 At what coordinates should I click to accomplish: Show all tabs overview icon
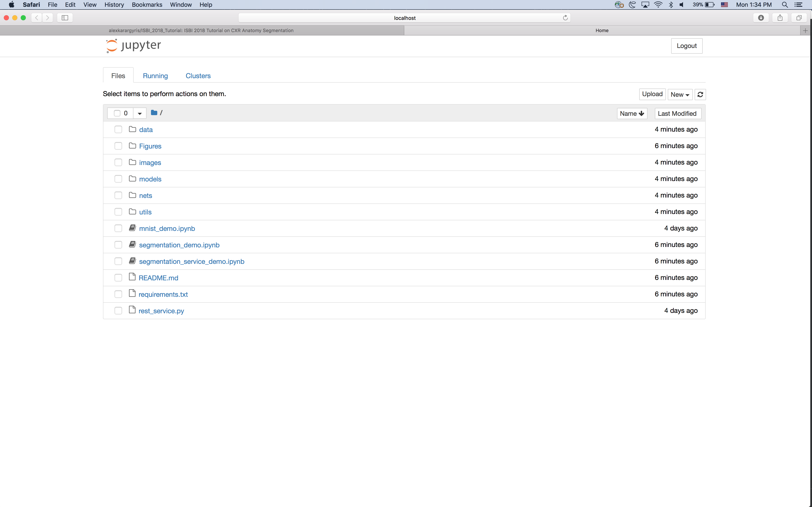point(799,18)
